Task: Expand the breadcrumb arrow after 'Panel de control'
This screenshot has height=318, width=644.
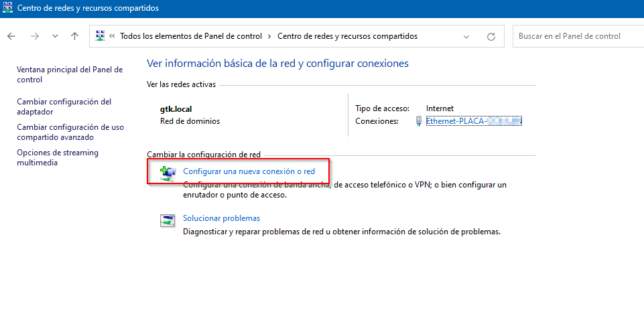Action: pyautogui.click(x=269, y=36)
